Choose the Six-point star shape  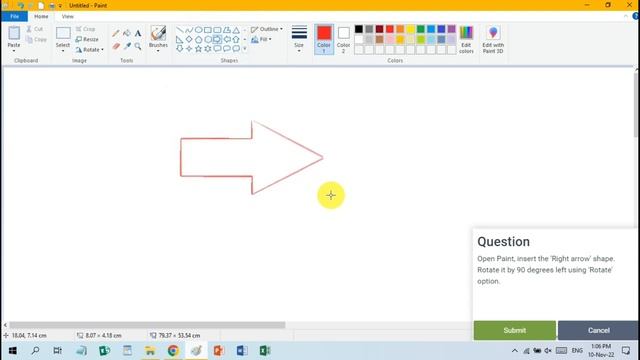pos(208,49)
